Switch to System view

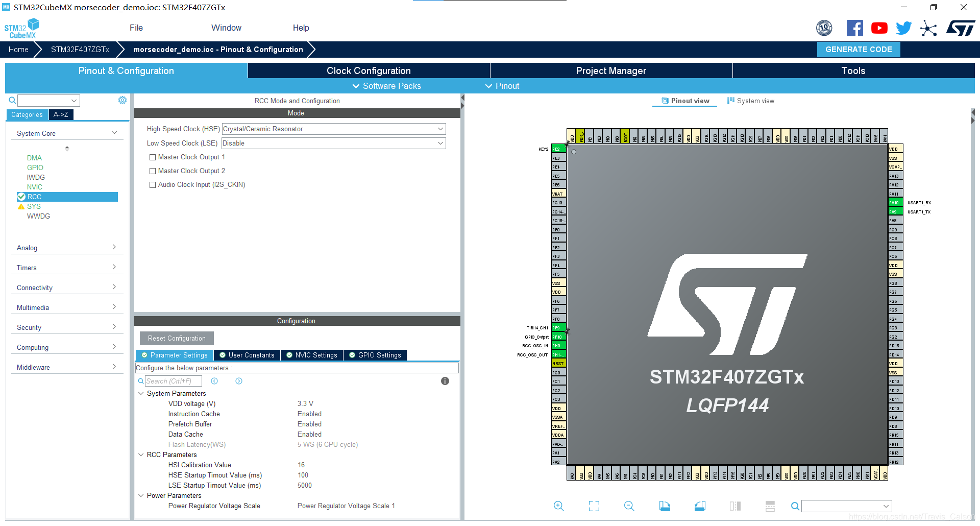pyautogui.click(x=750, y=101)
